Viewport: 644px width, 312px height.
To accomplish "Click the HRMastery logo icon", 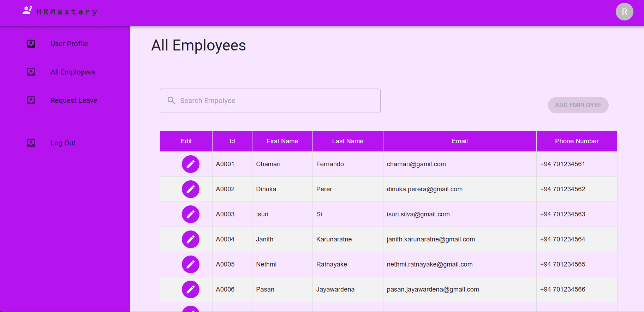I will (27, 11).
